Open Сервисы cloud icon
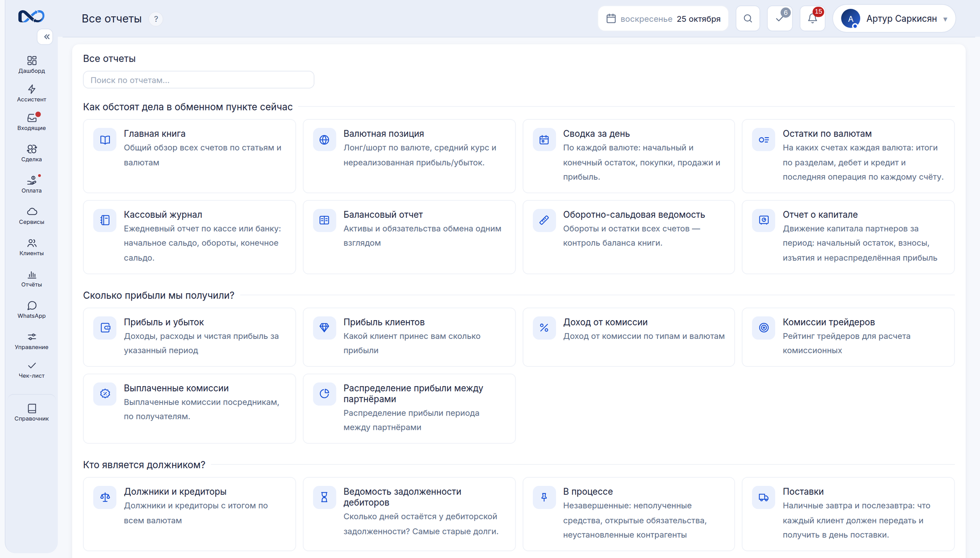The width and height of the screenshot is (980, 558). (32, 216)
